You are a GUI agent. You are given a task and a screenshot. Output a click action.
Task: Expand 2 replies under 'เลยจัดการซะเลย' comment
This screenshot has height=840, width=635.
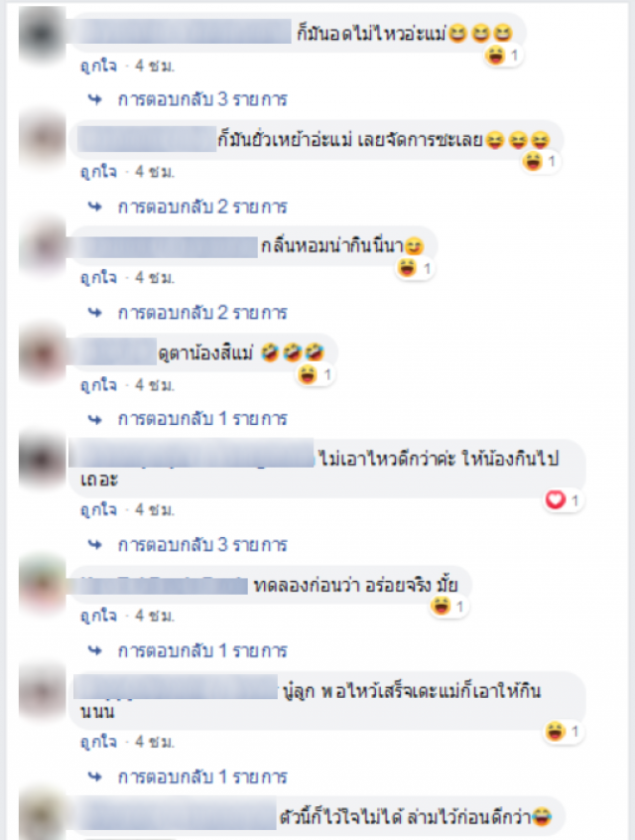click(x=202, y=207)
